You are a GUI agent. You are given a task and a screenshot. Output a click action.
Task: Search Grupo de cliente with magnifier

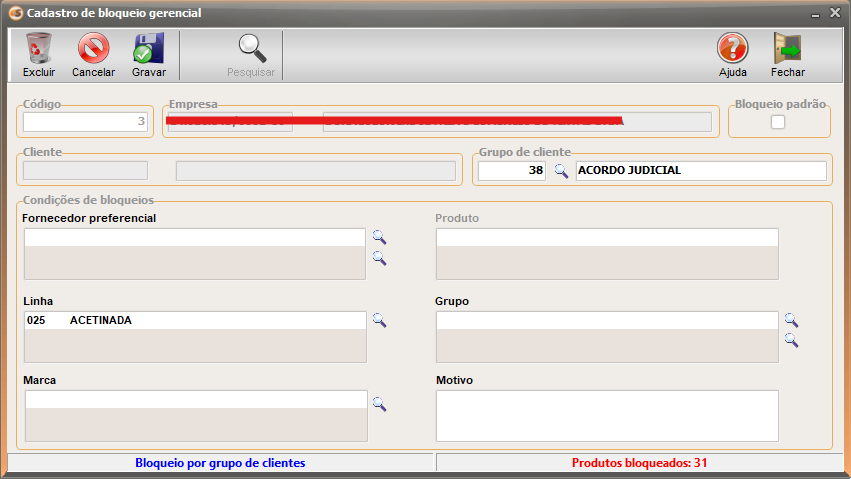[561, 171]
